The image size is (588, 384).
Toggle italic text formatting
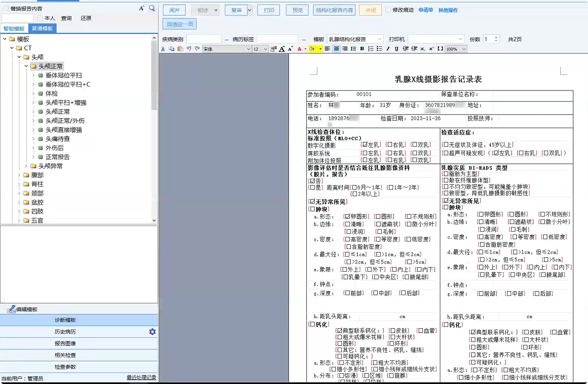(x=388, y=49)
